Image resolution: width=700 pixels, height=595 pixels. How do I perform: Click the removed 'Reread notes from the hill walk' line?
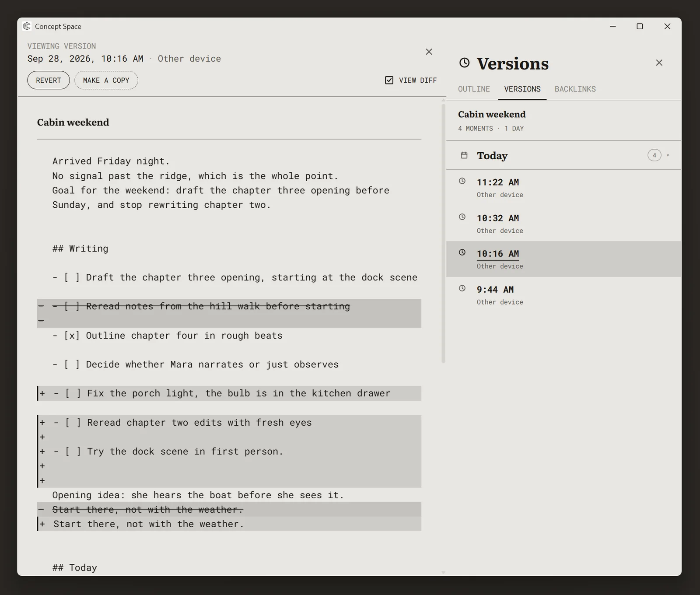pyautogui.click(x=229, y=306)
